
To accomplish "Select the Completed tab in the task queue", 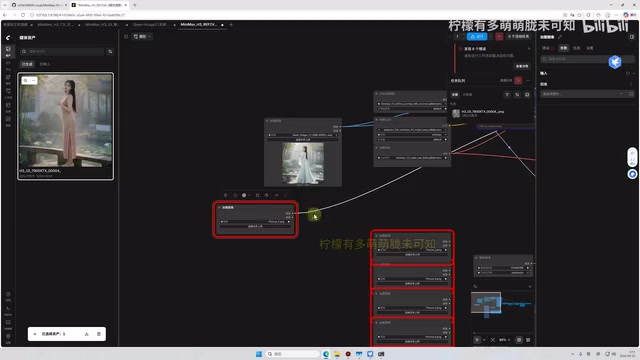I will [x=468, y=95].
